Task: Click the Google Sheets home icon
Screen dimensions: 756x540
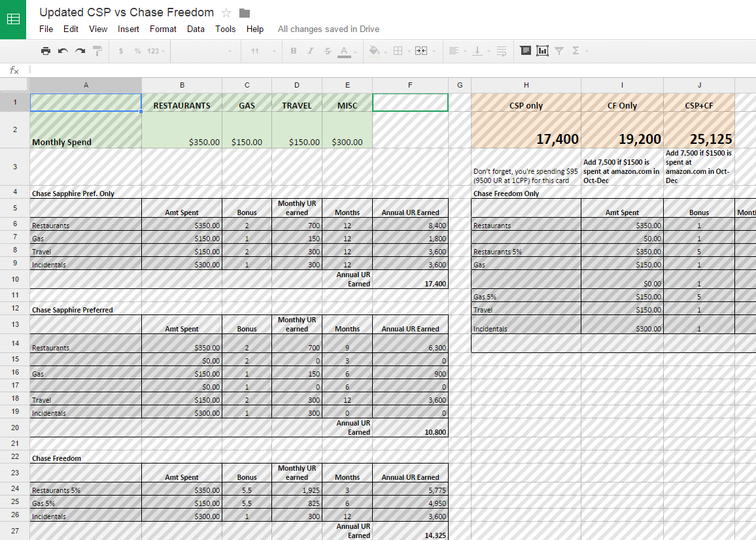Action: tap(13, 20)
